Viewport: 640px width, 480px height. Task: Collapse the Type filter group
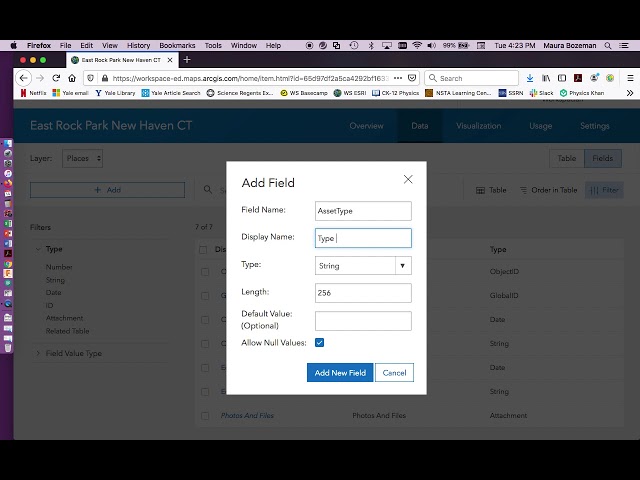(x=38, y=249)
